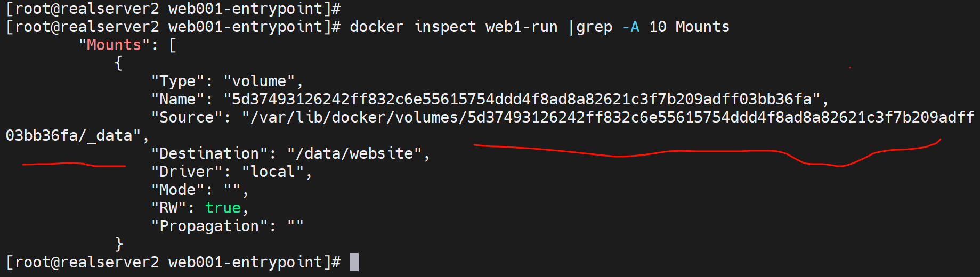Click the long volume hash after "Name"
The width and height of the screenshot is (980, 277).
pos(521,99)
